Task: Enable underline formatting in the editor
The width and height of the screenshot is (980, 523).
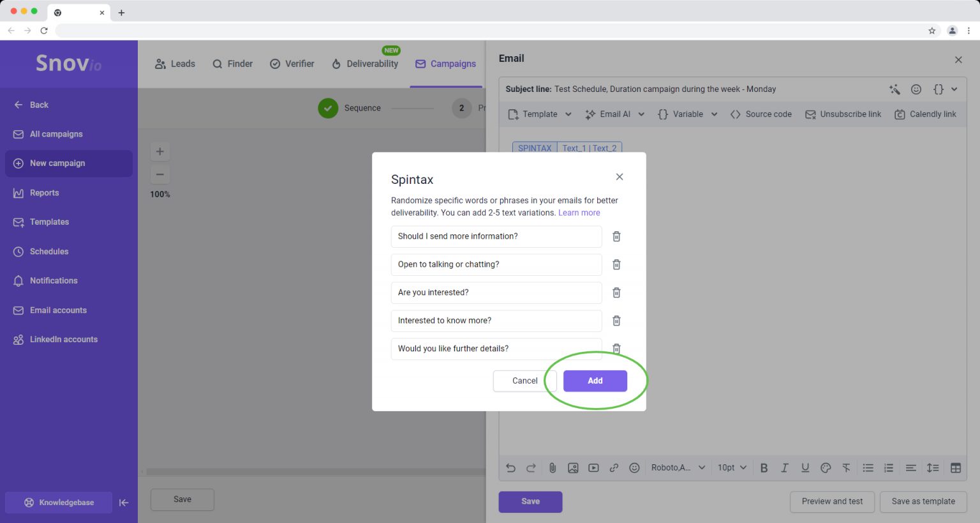Action: point(805,467)
